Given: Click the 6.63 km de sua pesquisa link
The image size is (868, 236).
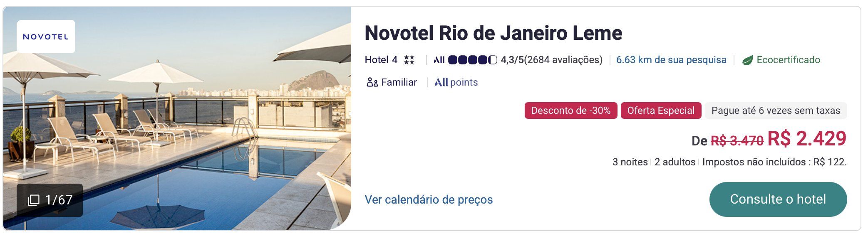Looking at the screenshot, I should point(671,60).
